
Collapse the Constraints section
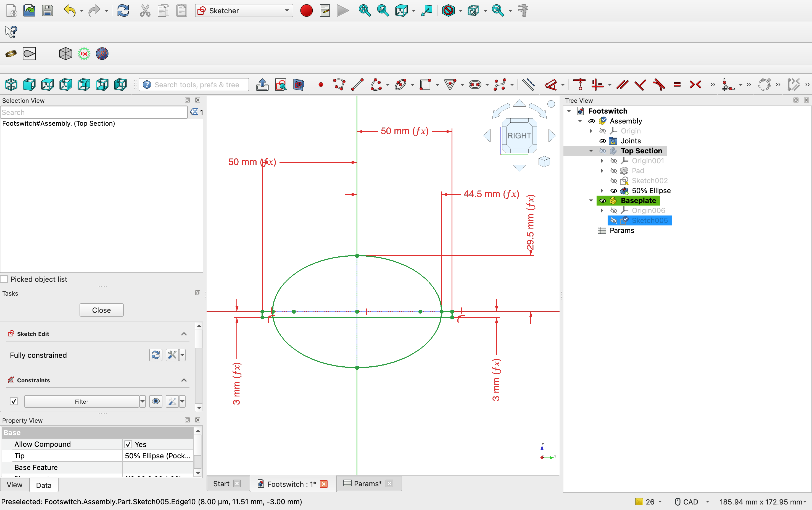pyautogui.click(x=184, y=380)
